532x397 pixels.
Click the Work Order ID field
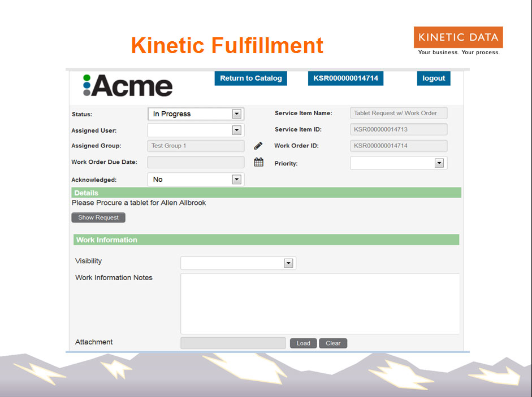(x=399, y=146)
